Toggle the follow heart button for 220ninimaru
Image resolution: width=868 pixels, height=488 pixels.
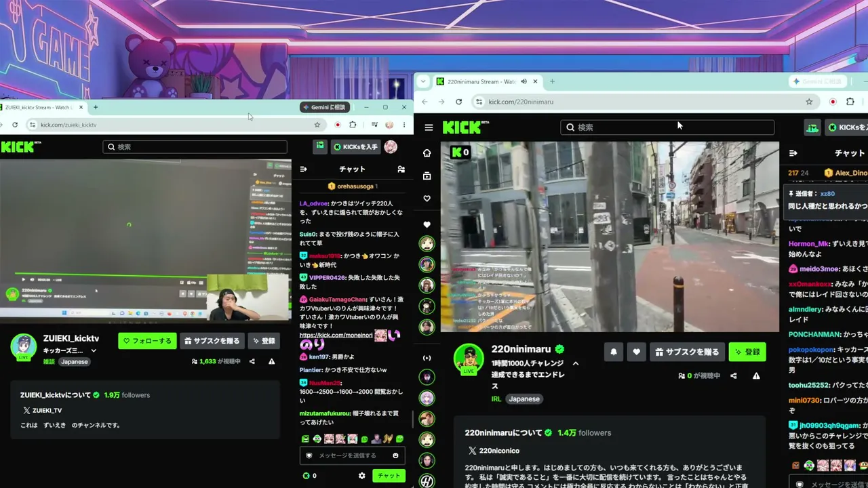pyautogui.click(x=636, y=352)
